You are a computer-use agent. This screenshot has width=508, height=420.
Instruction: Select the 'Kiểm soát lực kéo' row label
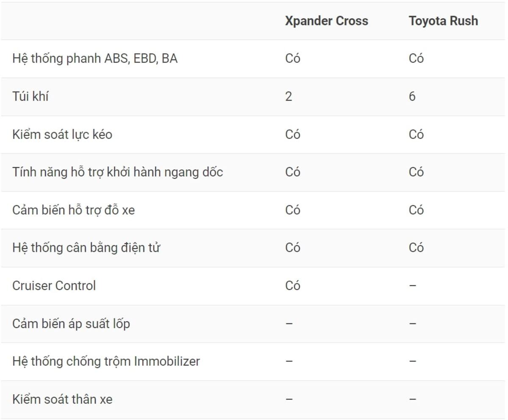(x=62, y=135)
